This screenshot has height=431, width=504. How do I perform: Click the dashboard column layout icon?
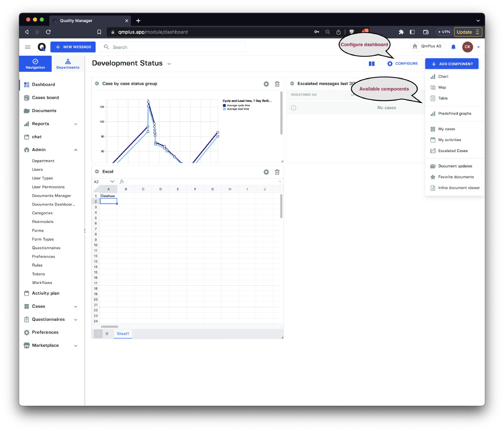tap(372, 64)
